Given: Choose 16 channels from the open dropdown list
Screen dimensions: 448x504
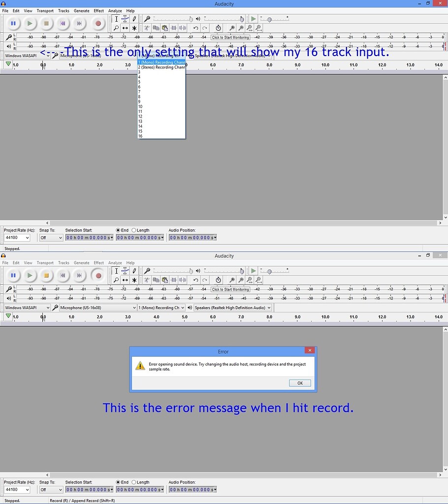Looking at the screenshot, I should click(140, 136).
